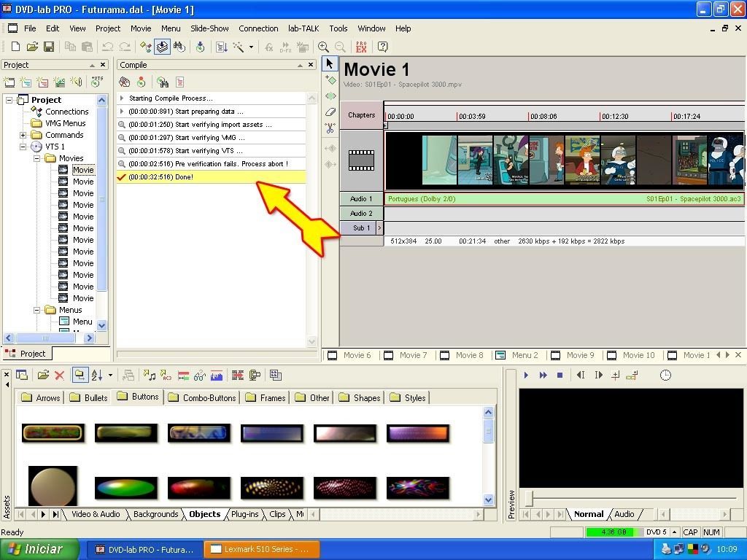Image resolution: width=747 pixels, height=560 pixels.
Task: Click the blue waveform icon in the Assets toolbar
Action: (x=217, y=376)
